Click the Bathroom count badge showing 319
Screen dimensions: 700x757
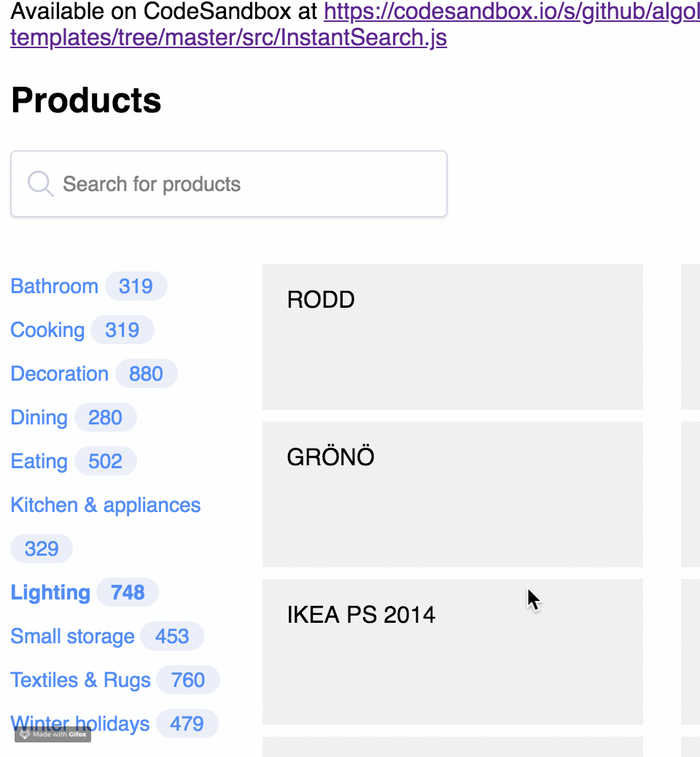point(136,286)
